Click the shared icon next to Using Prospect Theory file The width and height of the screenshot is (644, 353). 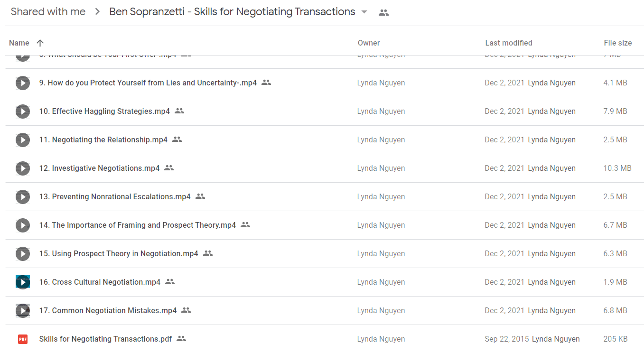pos(208,253)
